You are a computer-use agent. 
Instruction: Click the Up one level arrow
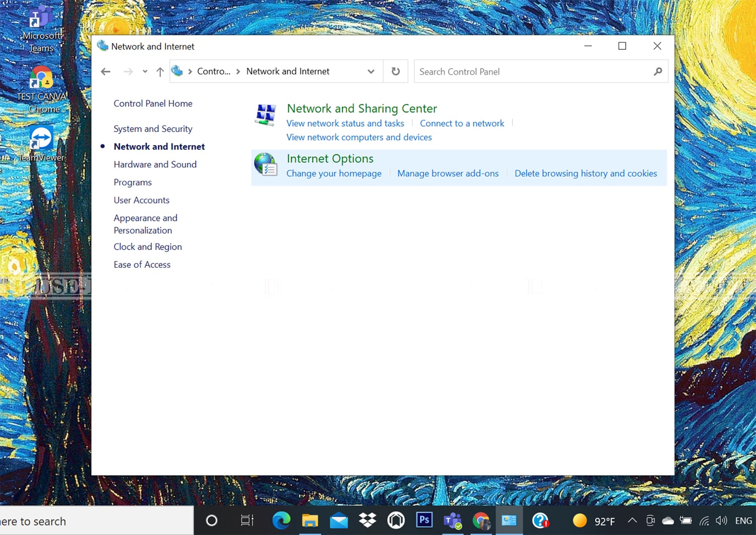[160, 72]
